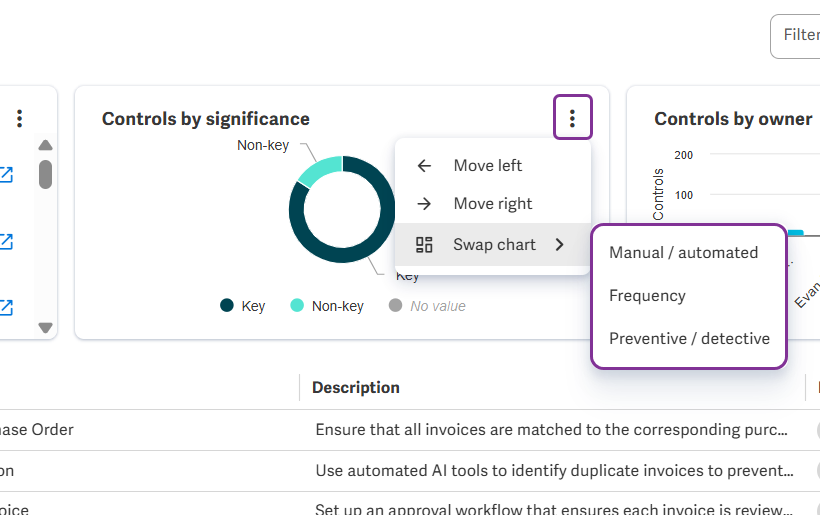Click the Controls by owner title

click(733, 119)
